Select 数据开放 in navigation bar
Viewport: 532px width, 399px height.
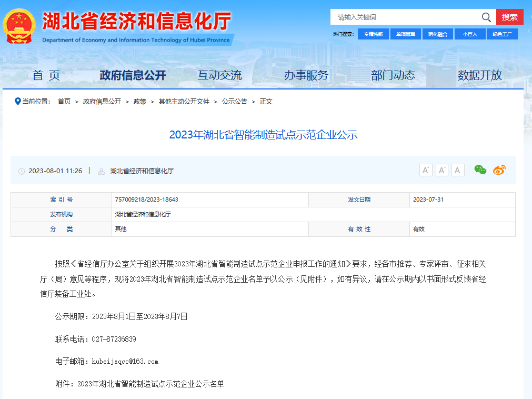click(x=479, y=75)
